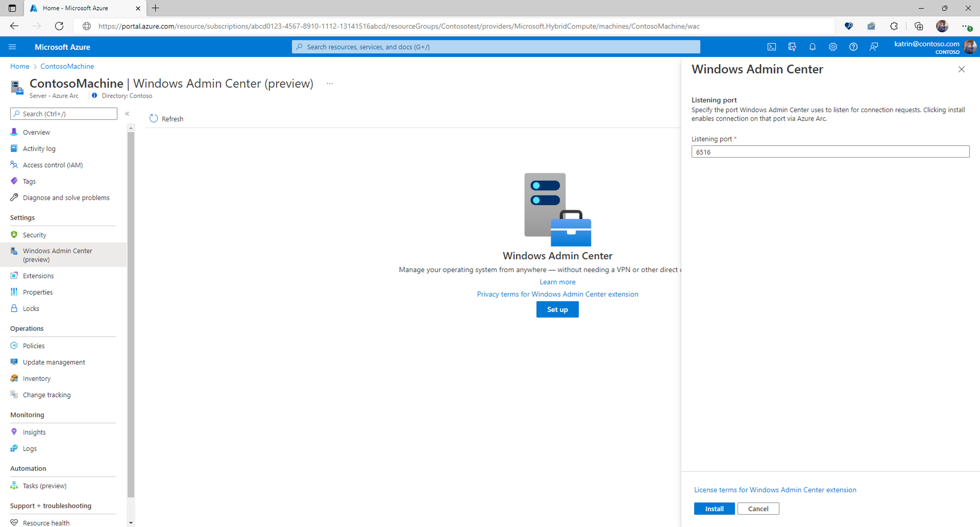The image size is (980, 527).
Task: Close the Windows Admin Center panel
Action: tap(961, 69)
